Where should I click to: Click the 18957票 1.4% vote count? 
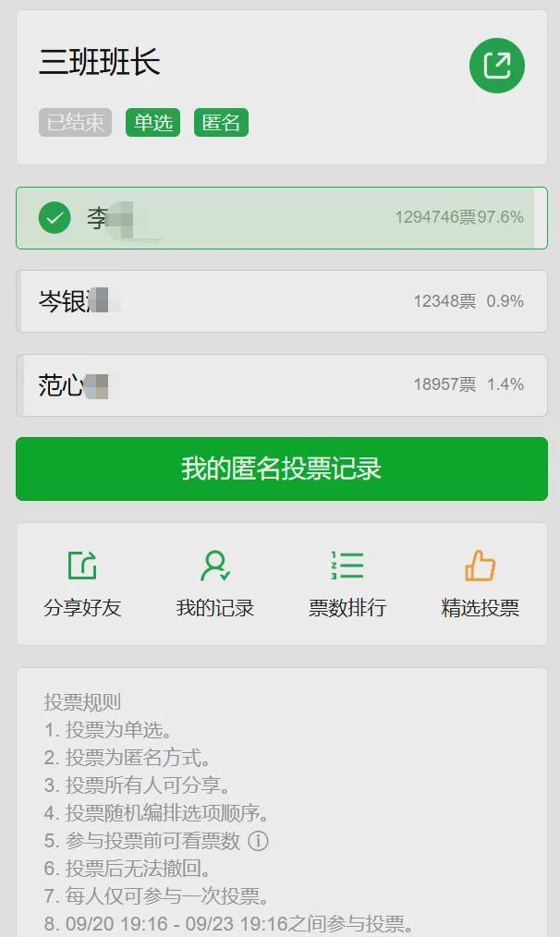pos(469,384)
